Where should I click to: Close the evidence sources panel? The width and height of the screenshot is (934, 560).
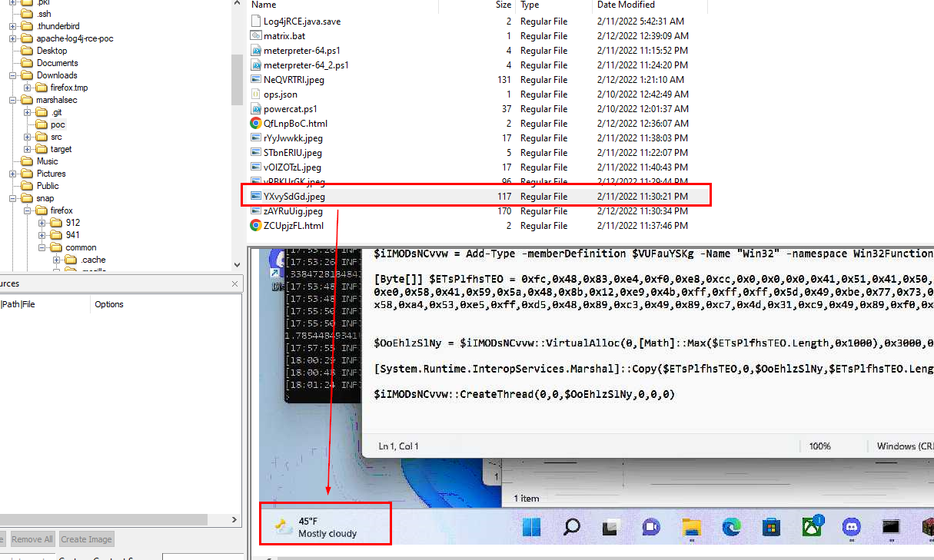tap(235, 284)
